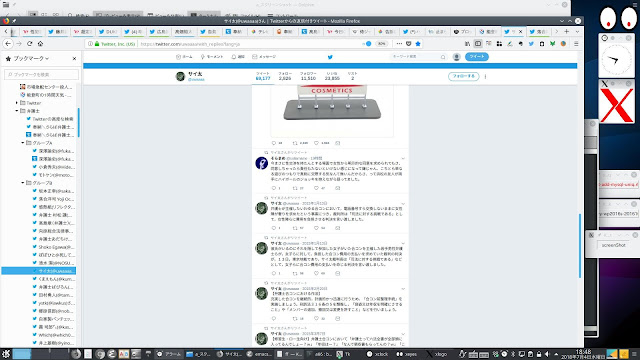Image resolution: width=640 pixels, height=360 pixels.
Task: Collapse the グループB bookmark folder
Action: [22, 183]
